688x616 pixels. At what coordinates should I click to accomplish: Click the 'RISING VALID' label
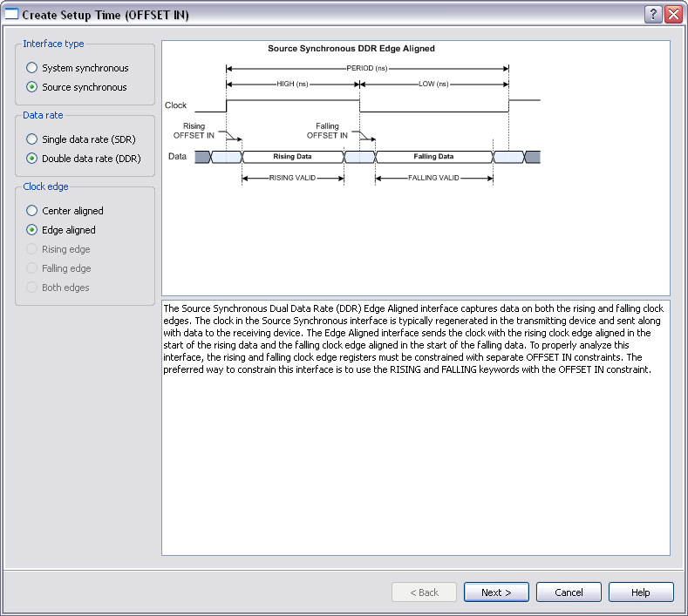[292, 178]
